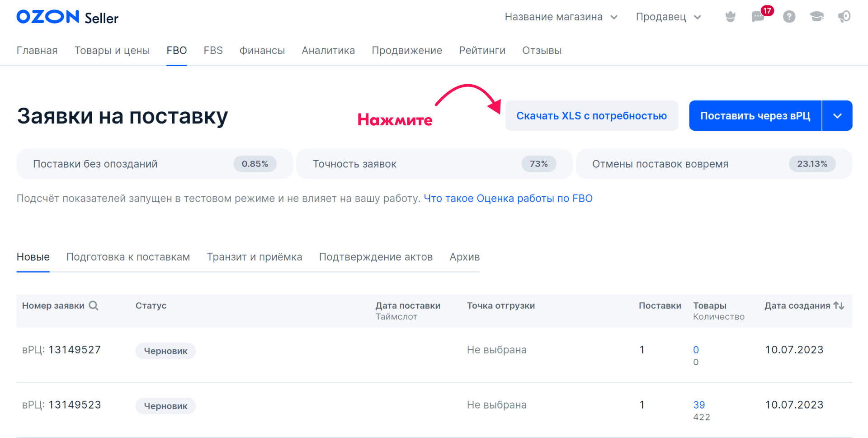Click the crown premium icon in header
Screen dimensions: 868x438
tap(730, 17)
